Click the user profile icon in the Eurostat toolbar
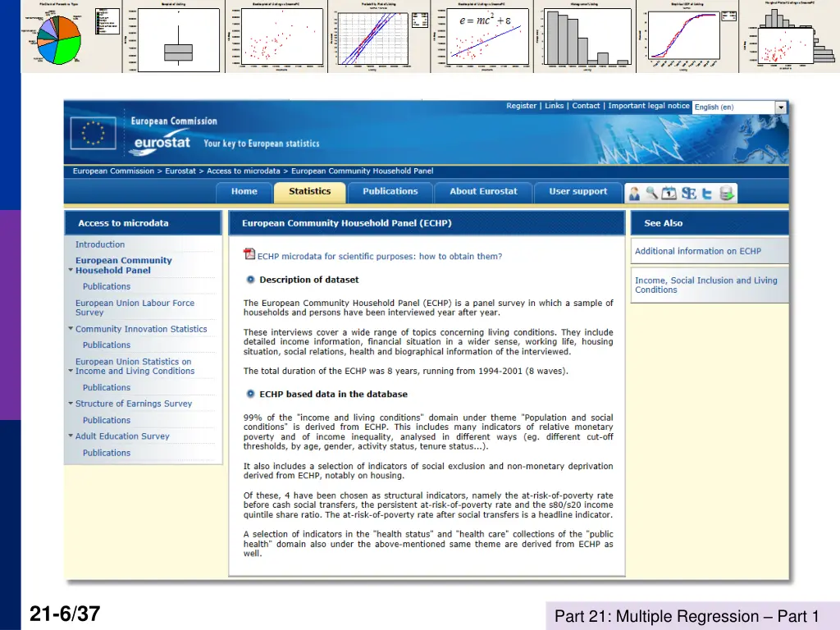This screenshot has height=630, width=840. click(x=634, y=194)
